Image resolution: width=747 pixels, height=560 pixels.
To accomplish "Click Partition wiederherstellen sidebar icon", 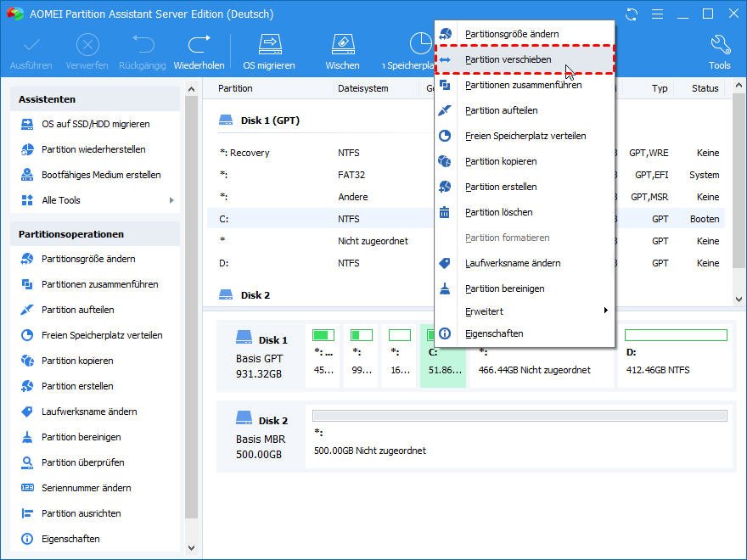I will tap(27, 149).
